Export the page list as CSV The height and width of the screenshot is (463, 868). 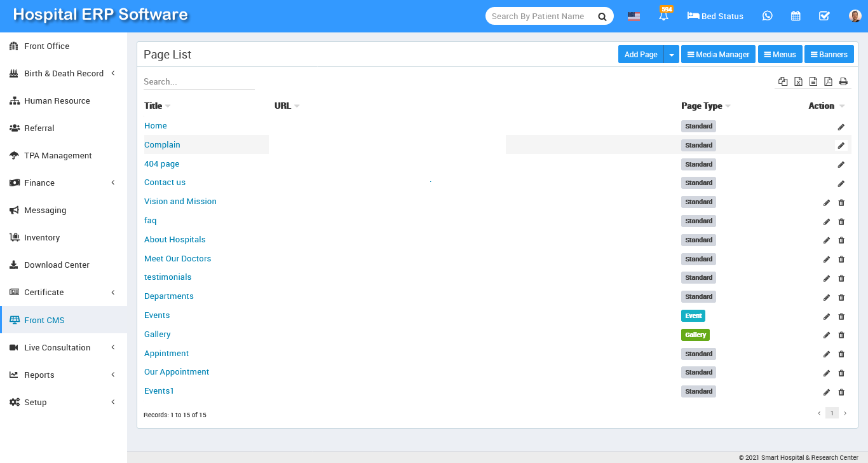[813, 81]
